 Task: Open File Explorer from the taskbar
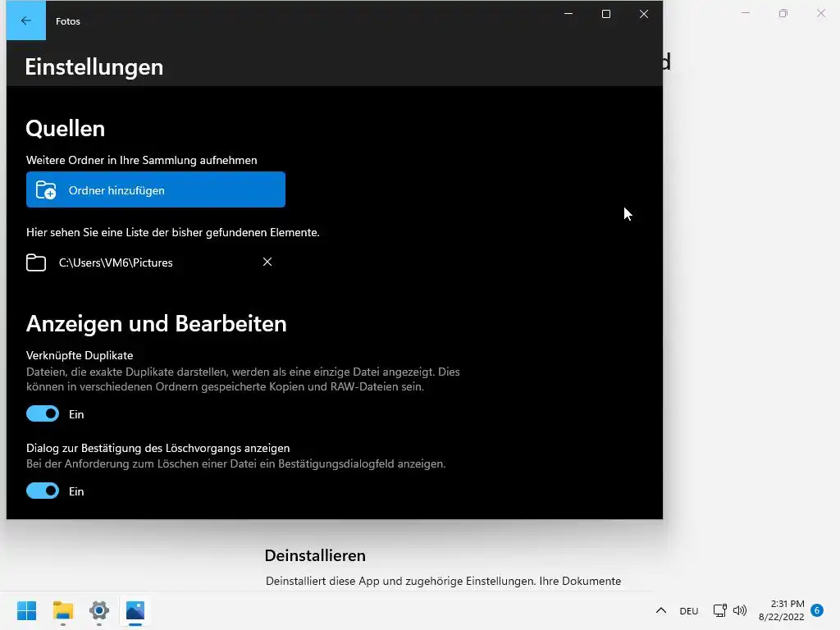click(x=63, y=610)
